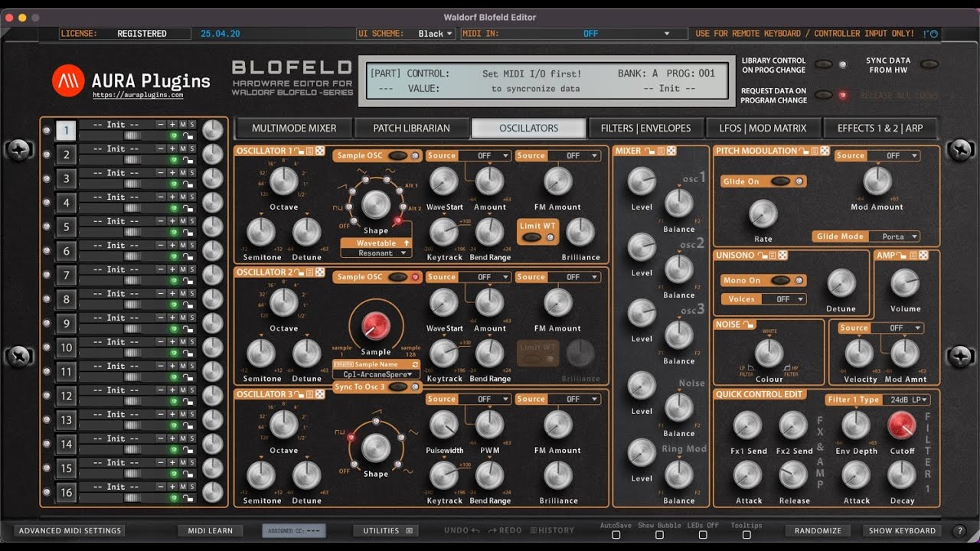
Task: Click the sample name refresh icon
Action: pos(416,365)
